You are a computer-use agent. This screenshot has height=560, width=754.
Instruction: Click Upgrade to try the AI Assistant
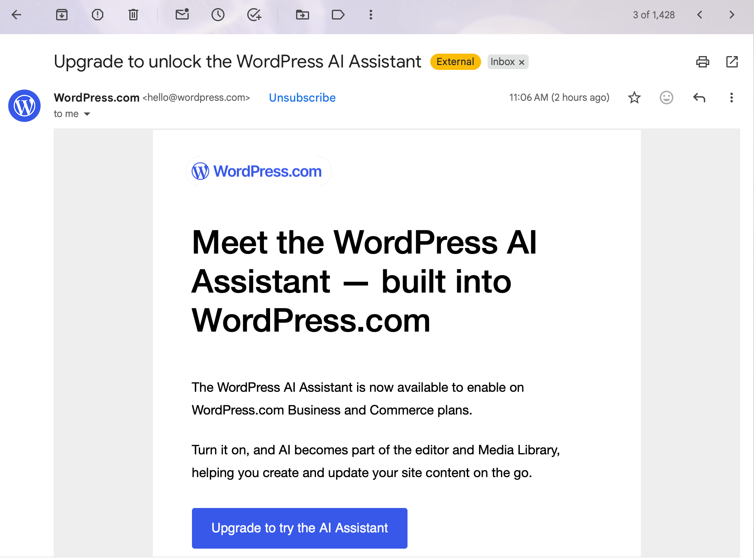299,528
